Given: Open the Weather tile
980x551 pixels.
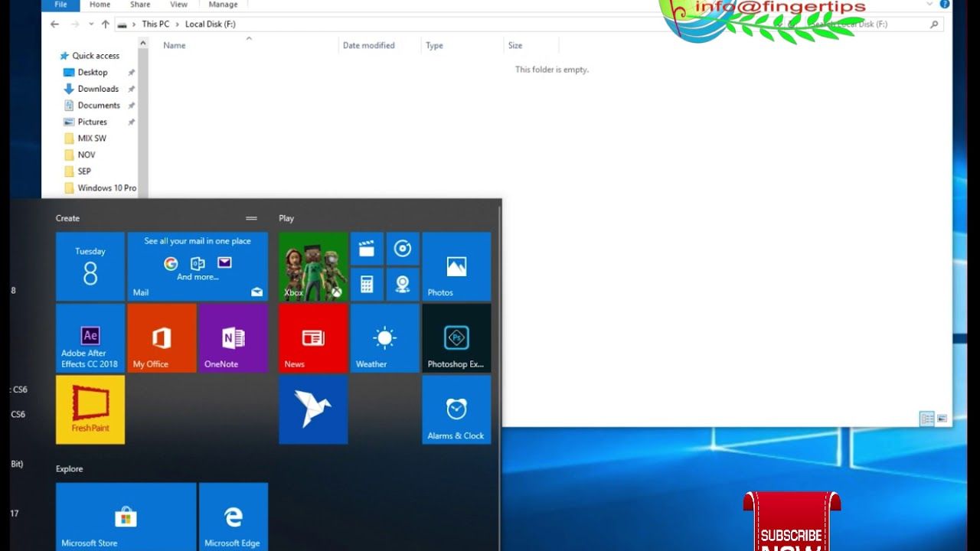Looking at the screenshot, I should point(385,338).
